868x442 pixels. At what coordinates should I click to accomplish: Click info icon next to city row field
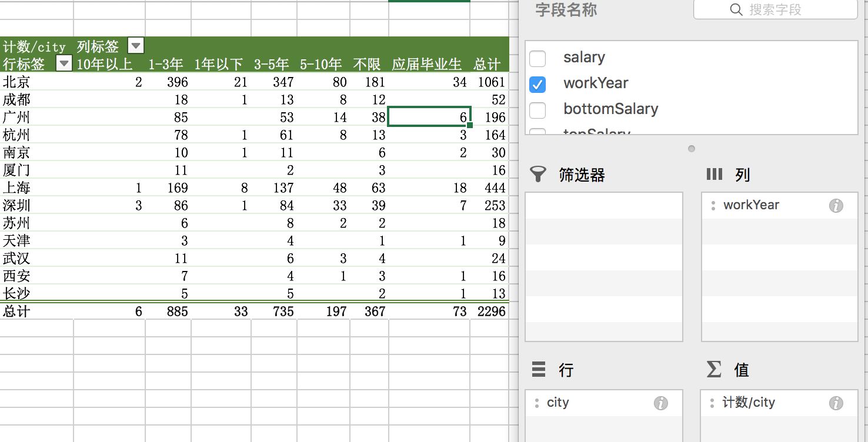pyautogui.click(x=660, y=403)
